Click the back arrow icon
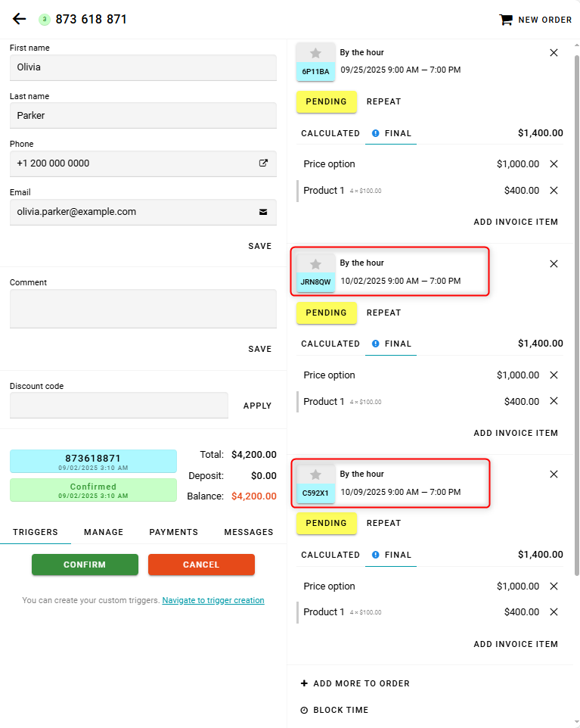This screenshot has width=580, height=728. (x=19, y=19)
